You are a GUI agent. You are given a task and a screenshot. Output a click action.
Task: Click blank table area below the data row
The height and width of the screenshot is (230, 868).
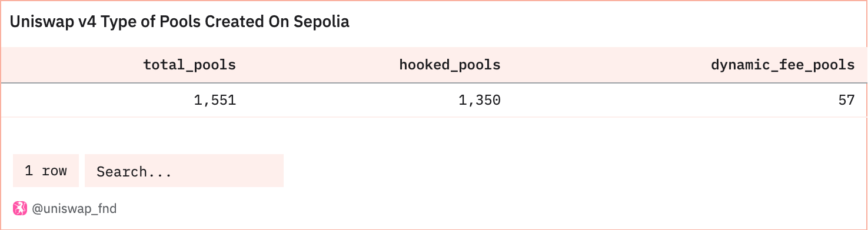pos(434,134)
